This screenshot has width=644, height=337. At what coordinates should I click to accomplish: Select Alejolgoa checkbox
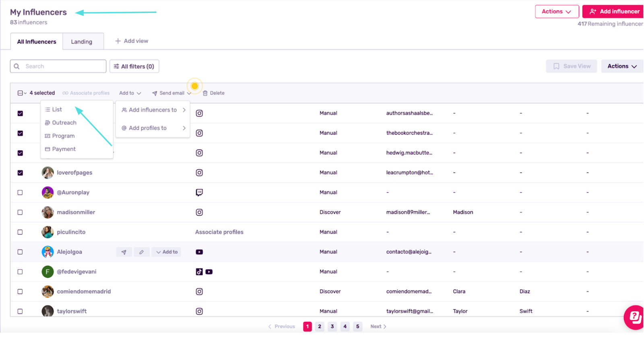pyautogui.click(x=20, y=252)
